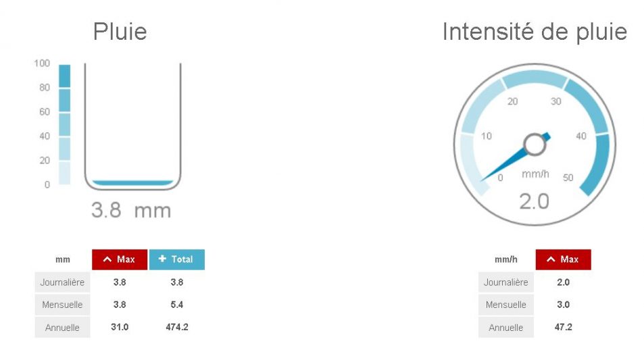Select Annuelle in the rain intensity table
The width and height of the screenshot is (644, 362).
[505, 328]
